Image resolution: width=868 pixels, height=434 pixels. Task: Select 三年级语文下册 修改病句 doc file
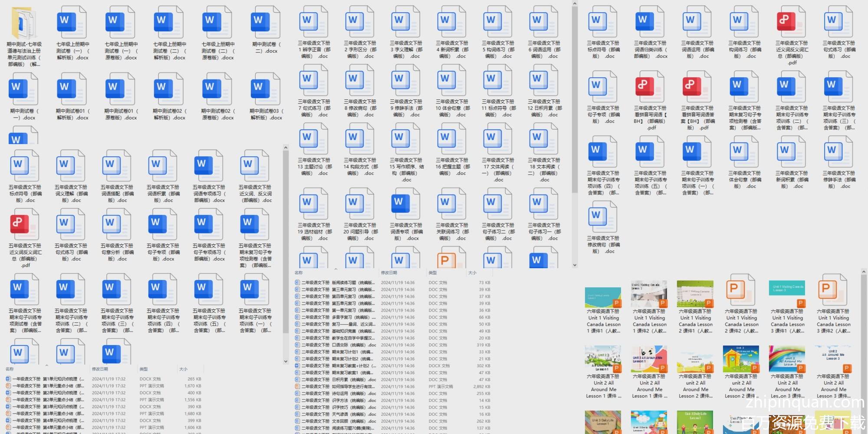point(602,217)
